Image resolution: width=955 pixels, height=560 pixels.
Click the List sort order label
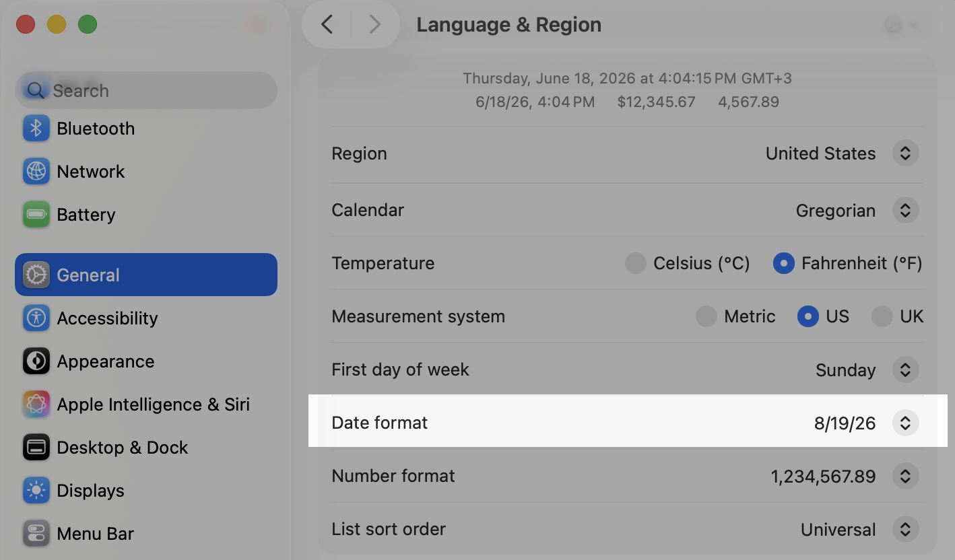pos(389,529)
